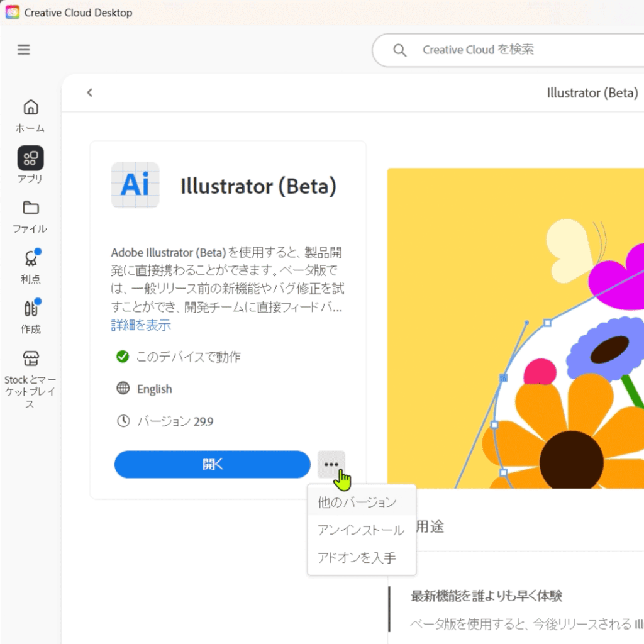Viewport: 644px width, 644px height.
Task: Click the 最新機能を誰よりも早く体験 heading
Action: click(486, 596)
